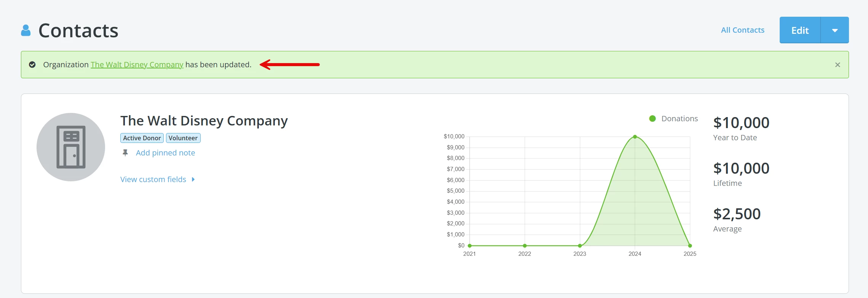Click the 2022 data point on chart

[525, 246]
